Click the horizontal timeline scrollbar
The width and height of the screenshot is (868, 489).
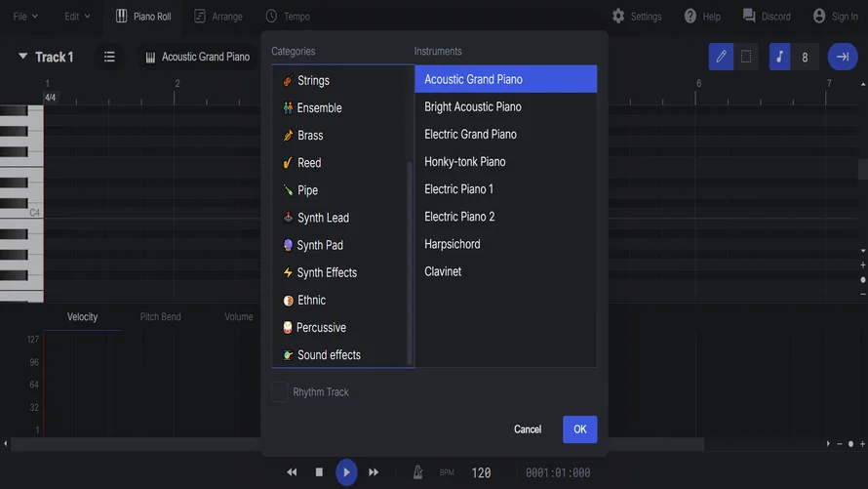tap(357, 443)
